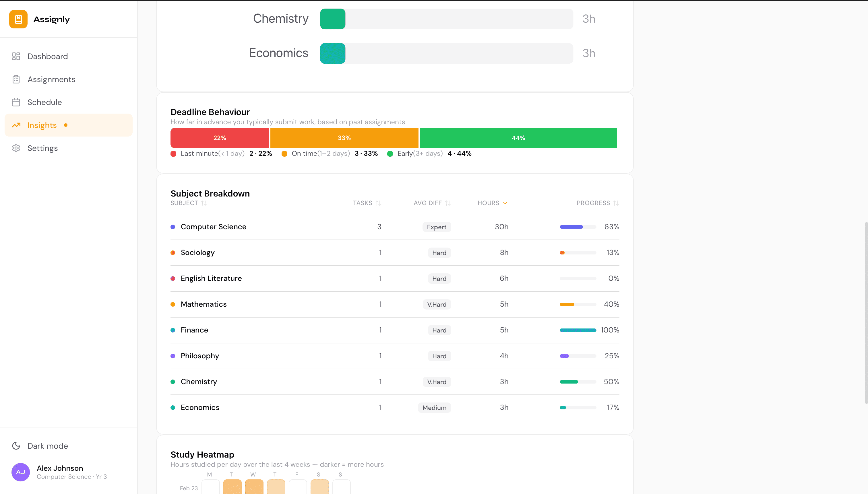Click the dark mode moon icon

pos(16,446)
